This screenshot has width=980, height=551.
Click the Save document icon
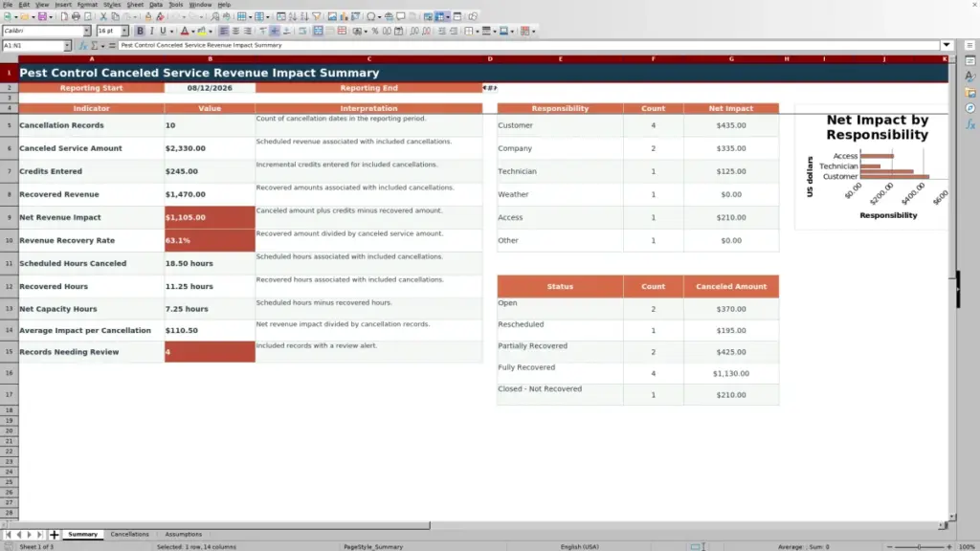(x=42, y=17)
